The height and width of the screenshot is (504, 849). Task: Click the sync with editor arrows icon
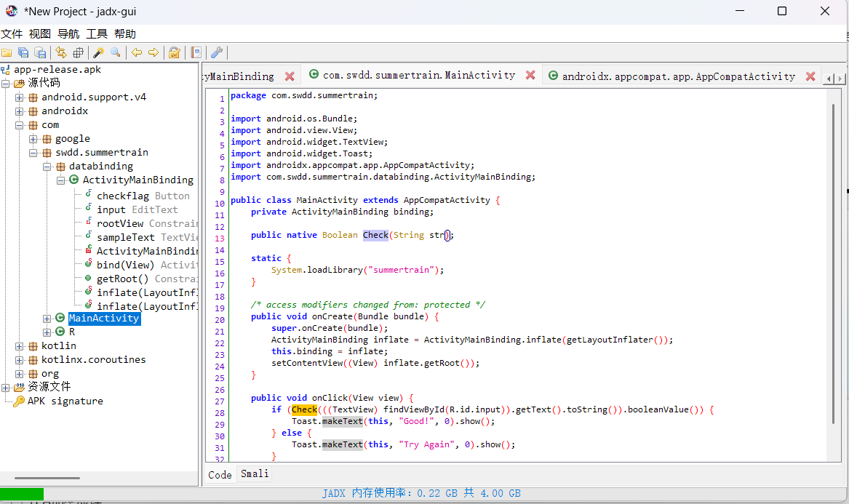[61, 52]
